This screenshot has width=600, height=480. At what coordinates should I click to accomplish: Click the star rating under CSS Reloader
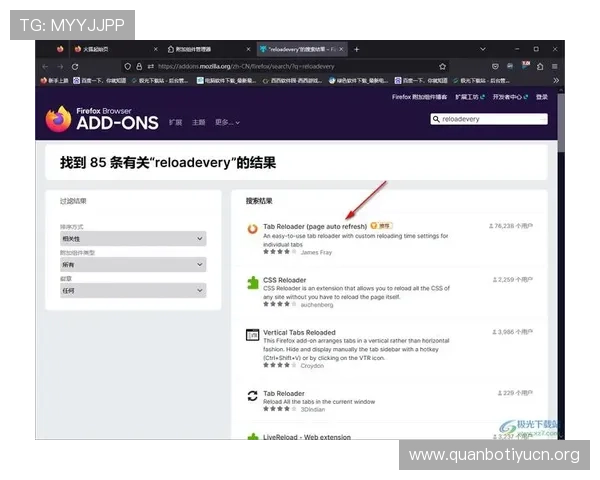click(280, 304)
